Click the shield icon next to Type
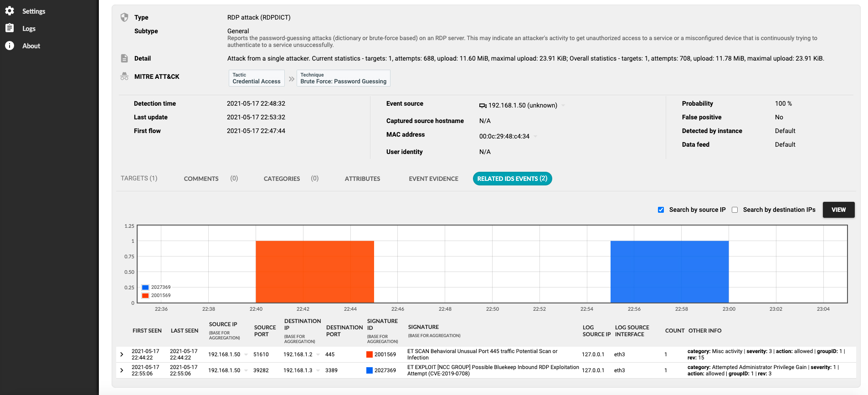Viewport: 868px width, 395px height. pos(124,17)
